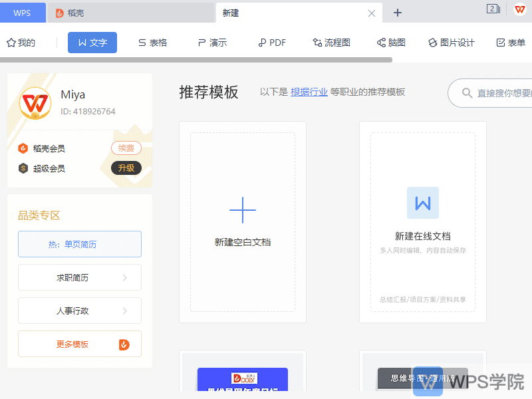Click the username Miya
Image resolution: width=532 pixels, height=399 pixels.
[x=72, y=94]
